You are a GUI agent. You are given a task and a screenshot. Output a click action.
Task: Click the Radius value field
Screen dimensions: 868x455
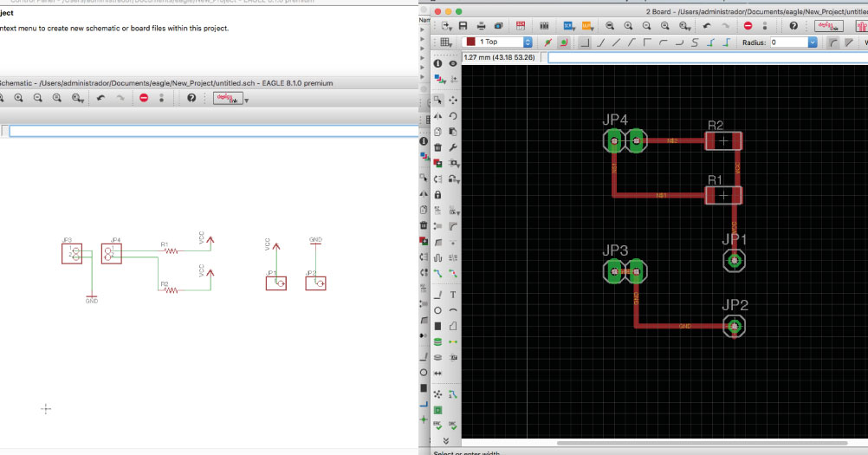[789, 42]
